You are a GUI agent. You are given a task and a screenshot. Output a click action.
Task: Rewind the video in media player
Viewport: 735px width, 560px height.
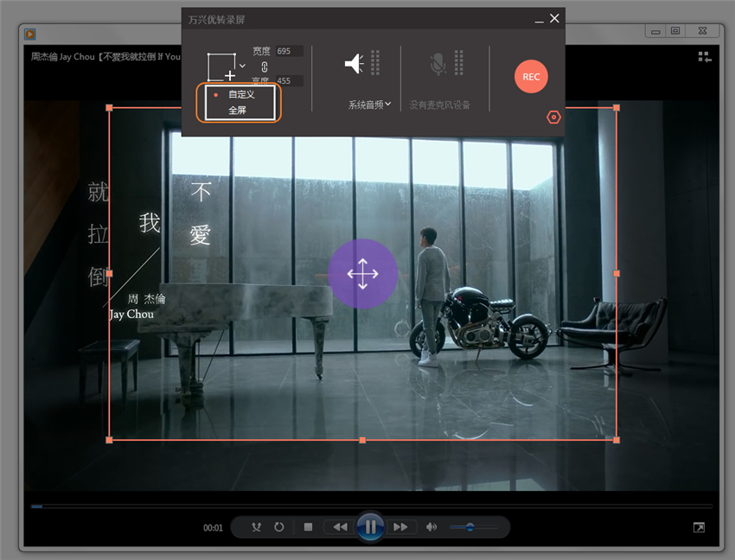coord(341,527)
